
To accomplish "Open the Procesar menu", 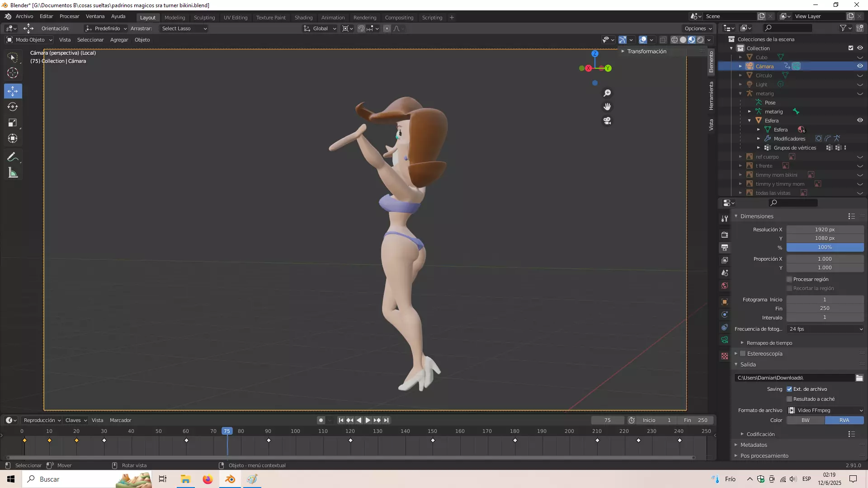I will tap(69, 16).
